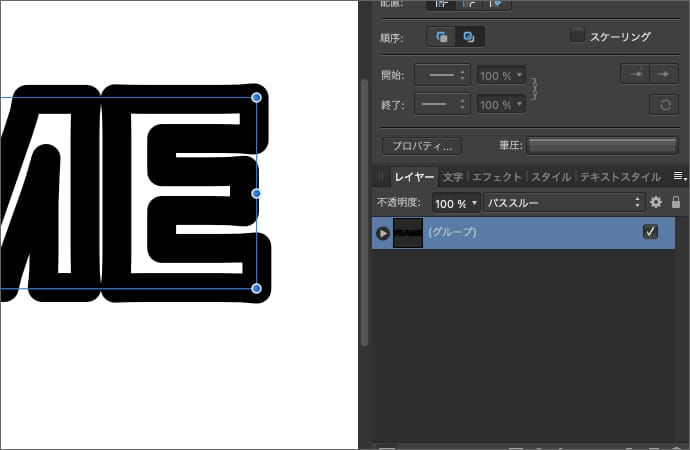Screen dimensions: 690x450
Task: Switch to the テキストスタイル tab
Action: pyautogui.click(x=620, y=177)
